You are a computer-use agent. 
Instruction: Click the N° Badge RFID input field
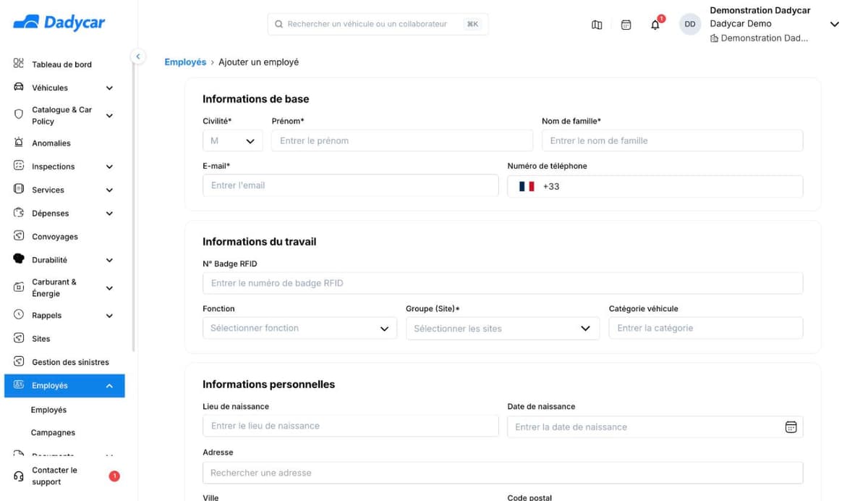[x=503, y=283]
